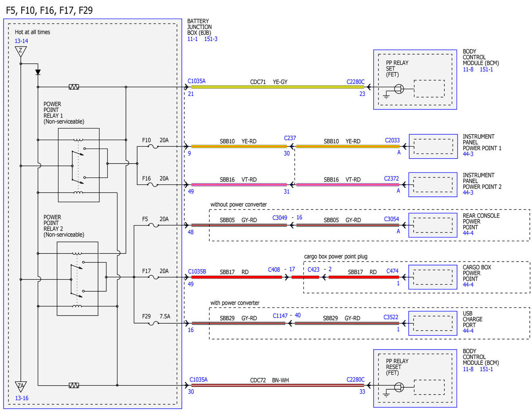
Task: Click the diode symbol below the Z feed
Action: click(x=38, y=71)
